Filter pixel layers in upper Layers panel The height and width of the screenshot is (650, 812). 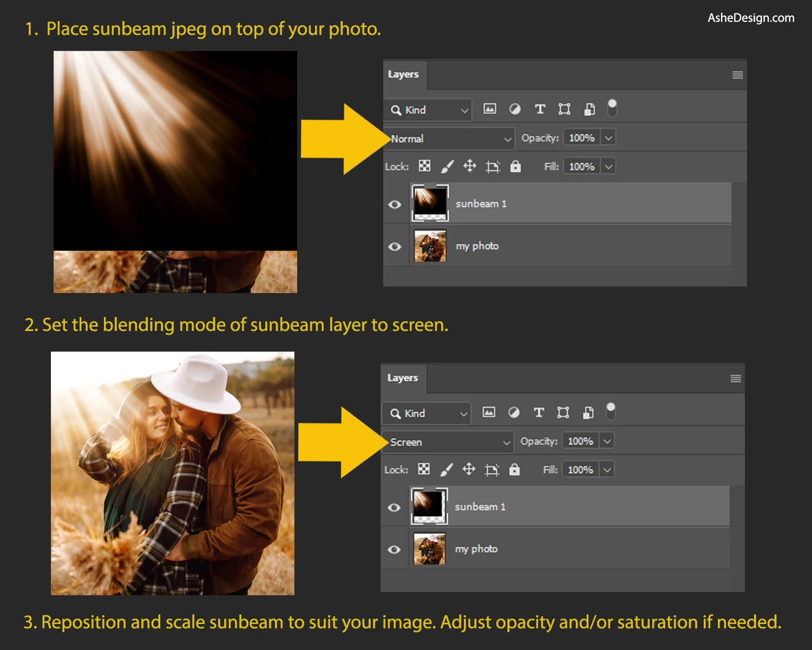[489, 109]
